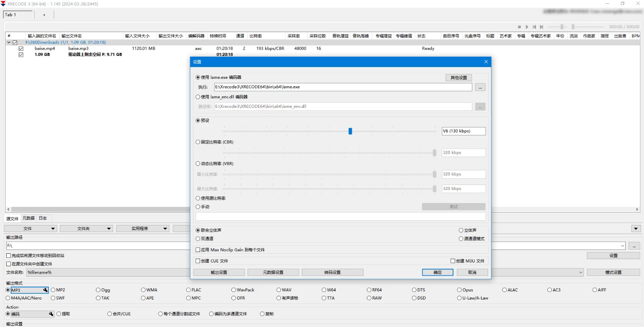Viewport: 644px width, 327px height.
Task: Enable the 创建 M3U 文件 checkbox
Action: click(453, 261)
